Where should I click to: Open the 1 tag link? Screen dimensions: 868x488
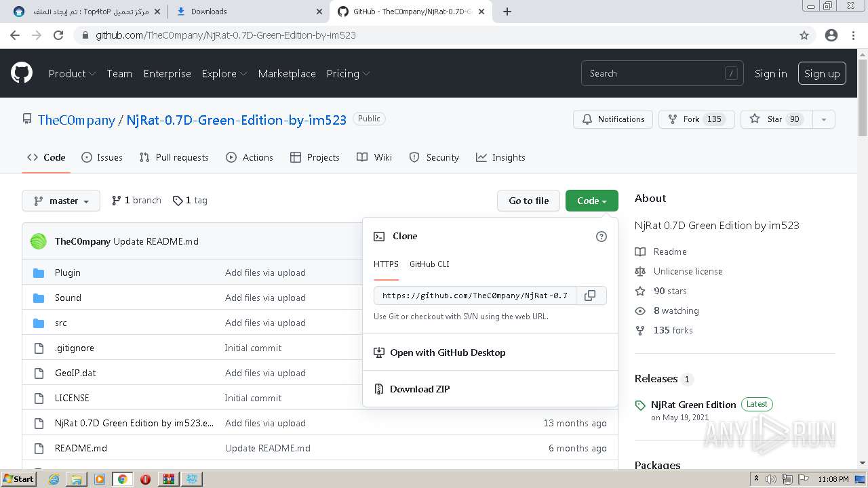pyautogui.click(x=190, y=201)
